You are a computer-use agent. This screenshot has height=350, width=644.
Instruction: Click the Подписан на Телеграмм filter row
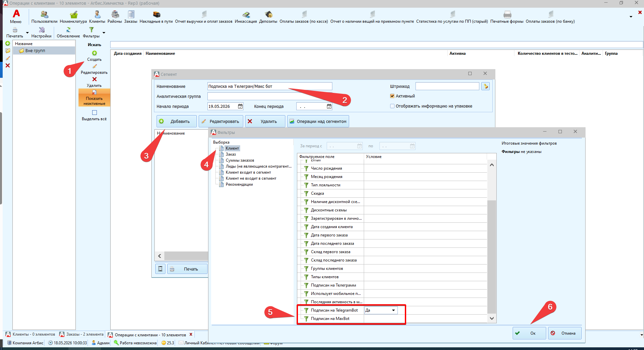[x=392, y=285]
